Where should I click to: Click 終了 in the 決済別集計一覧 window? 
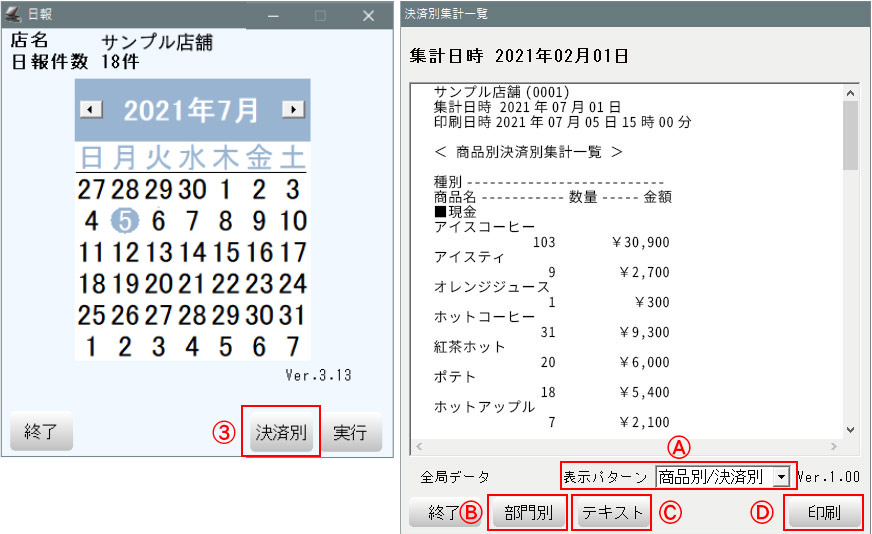[442, 513]
